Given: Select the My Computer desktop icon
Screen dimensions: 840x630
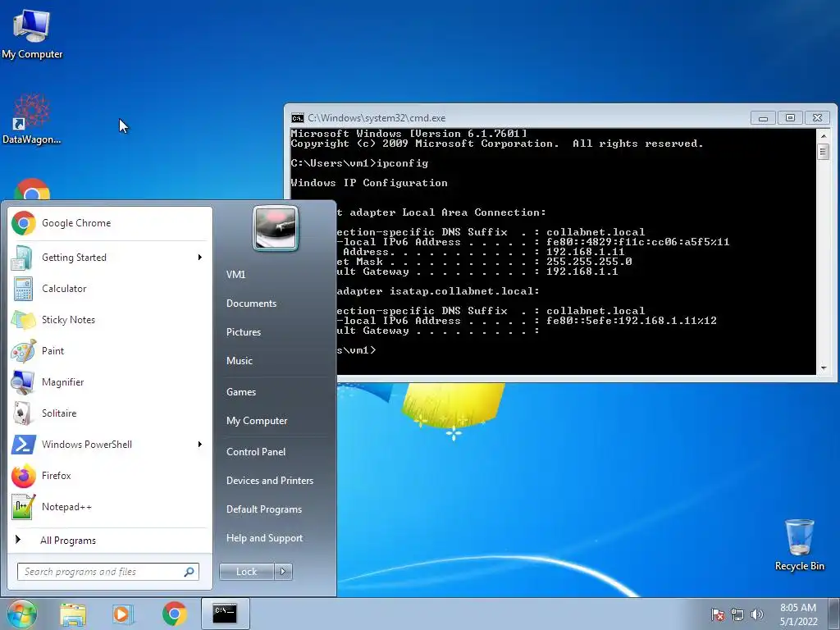Looking at the screenshot, I should pos(32,33).
